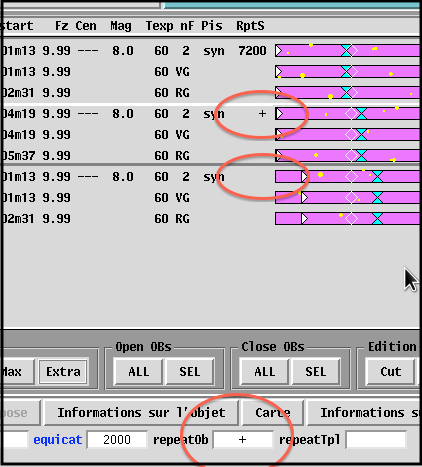Image resolution: width=422 pixels, height=467 pixels.
Task: Click the Cut edition button
Action: coord(391,371)
